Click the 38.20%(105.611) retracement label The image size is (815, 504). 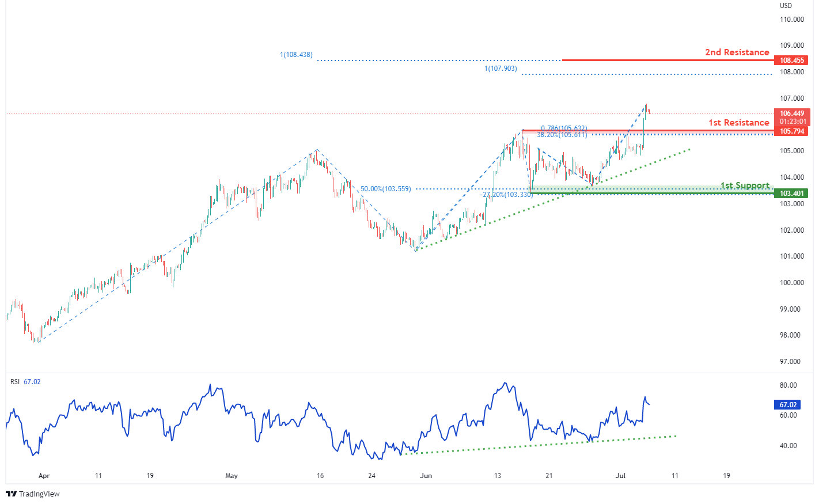(562, 135)
